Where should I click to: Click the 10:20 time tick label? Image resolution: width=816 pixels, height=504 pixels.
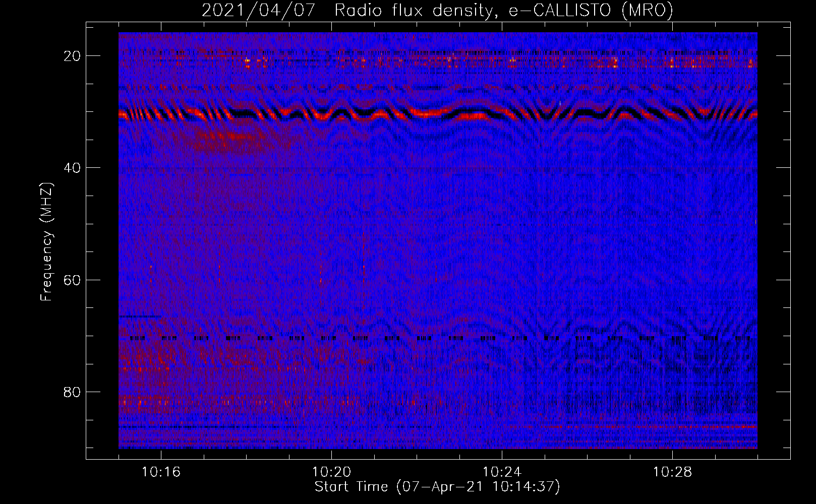point(332,472)
